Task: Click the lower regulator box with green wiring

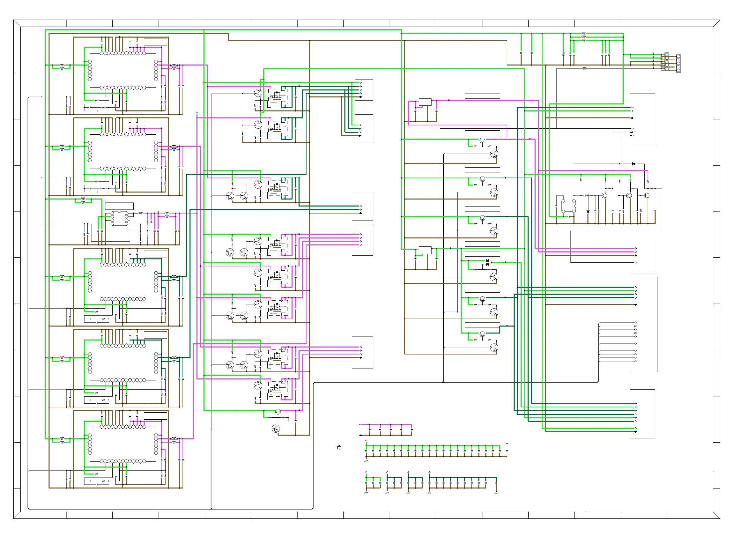Action: tap(425, 250)
